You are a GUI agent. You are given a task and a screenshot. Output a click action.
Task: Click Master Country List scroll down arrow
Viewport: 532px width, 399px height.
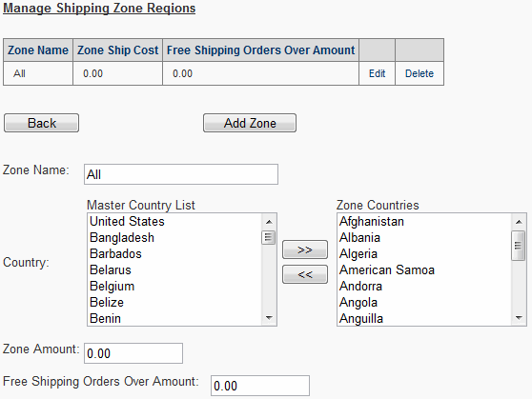pos(269,318)
